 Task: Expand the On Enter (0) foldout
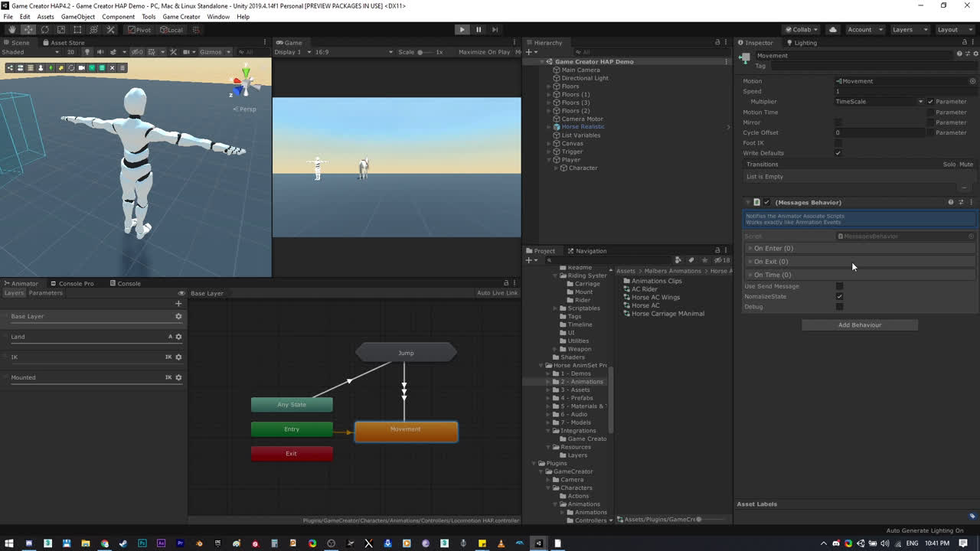773,249
